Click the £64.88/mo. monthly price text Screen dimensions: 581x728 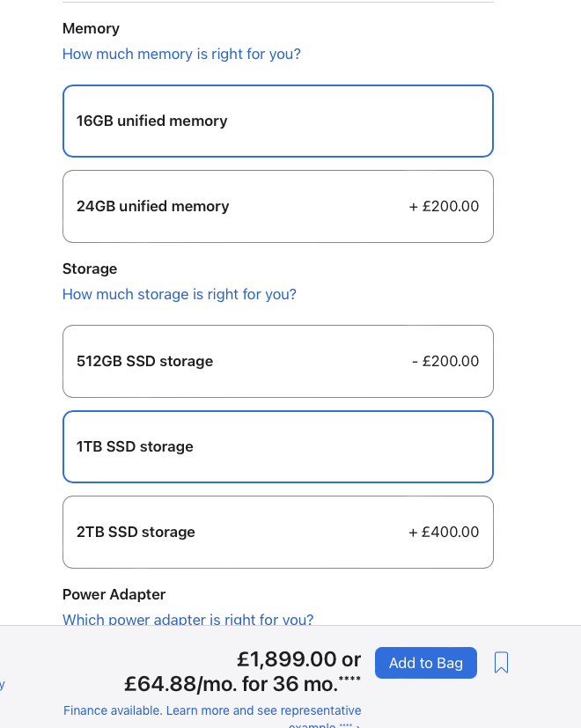point(179,684)
